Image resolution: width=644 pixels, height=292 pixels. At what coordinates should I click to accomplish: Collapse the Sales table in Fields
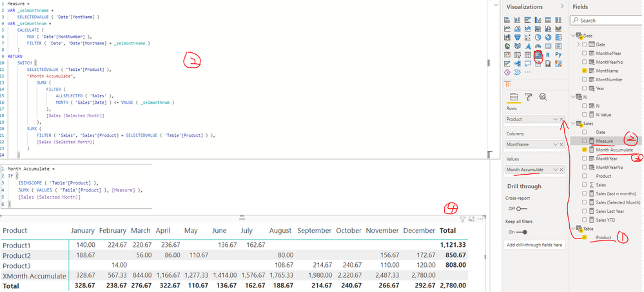click(x=572, y=123)
